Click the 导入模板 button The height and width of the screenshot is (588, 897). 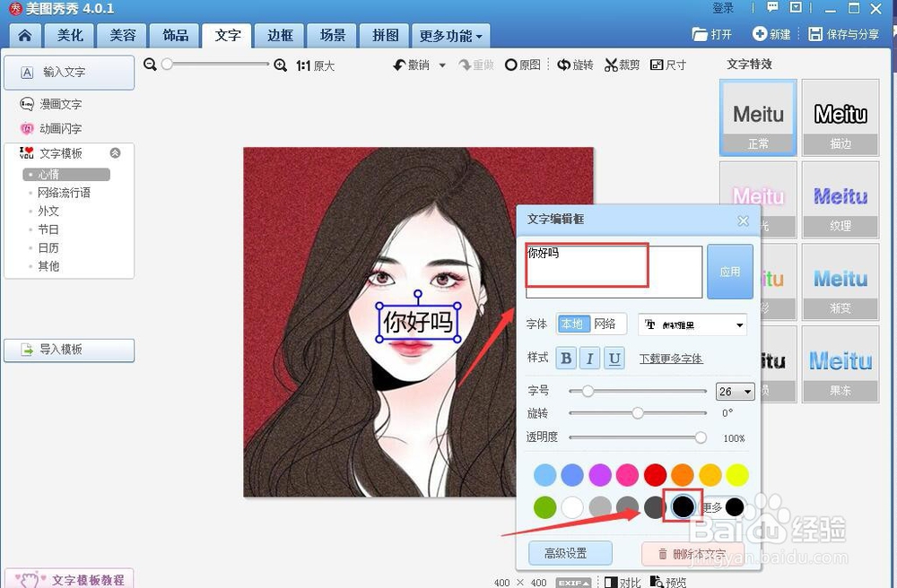(69, 350)
